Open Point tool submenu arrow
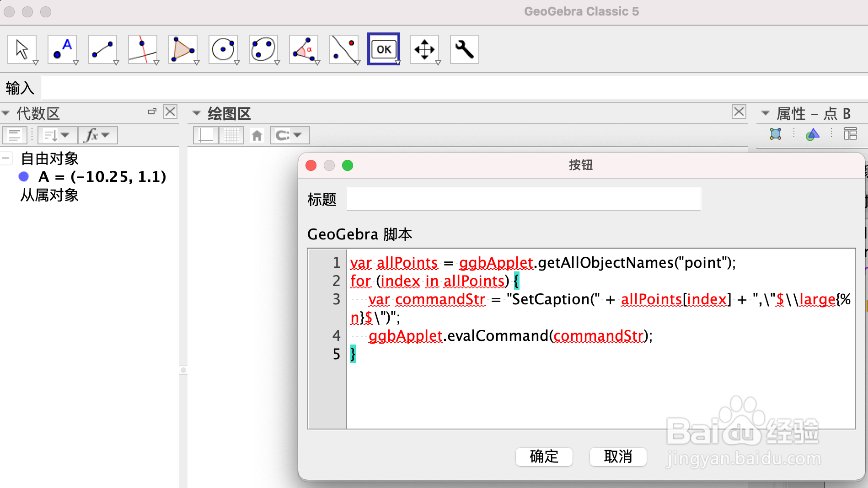Viewport: 868px width, 488px height. pyautogui.click(x=76, y=63)
